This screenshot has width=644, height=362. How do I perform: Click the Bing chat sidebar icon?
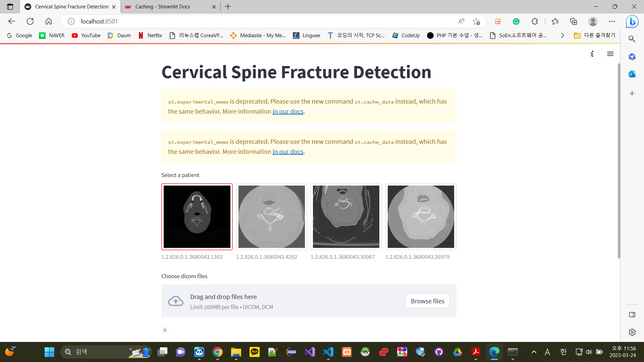tap(632, 22)
